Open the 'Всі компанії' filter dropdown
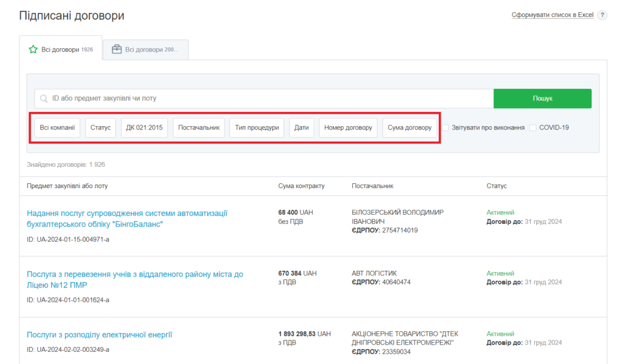Image resolution: width=620 pixels, height=364 pixels. coord(58,128)
